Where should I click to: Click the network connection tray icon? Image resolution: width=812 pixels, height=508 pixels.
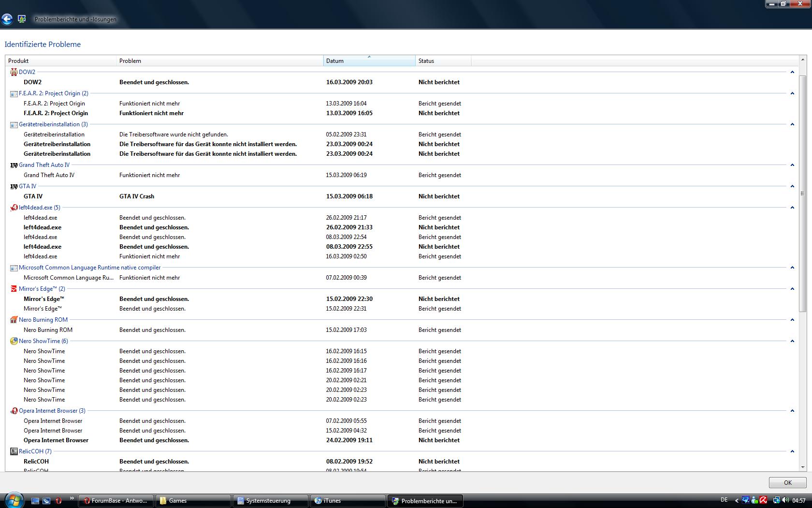pyautogui.click(x=776, y=500)
